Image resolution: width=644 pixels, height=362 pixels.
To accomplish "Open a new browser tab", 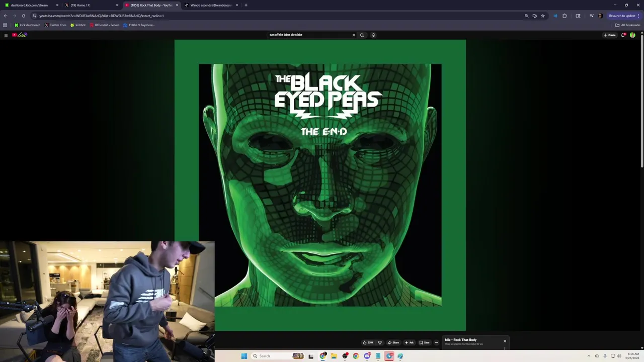I will point(246,5).
